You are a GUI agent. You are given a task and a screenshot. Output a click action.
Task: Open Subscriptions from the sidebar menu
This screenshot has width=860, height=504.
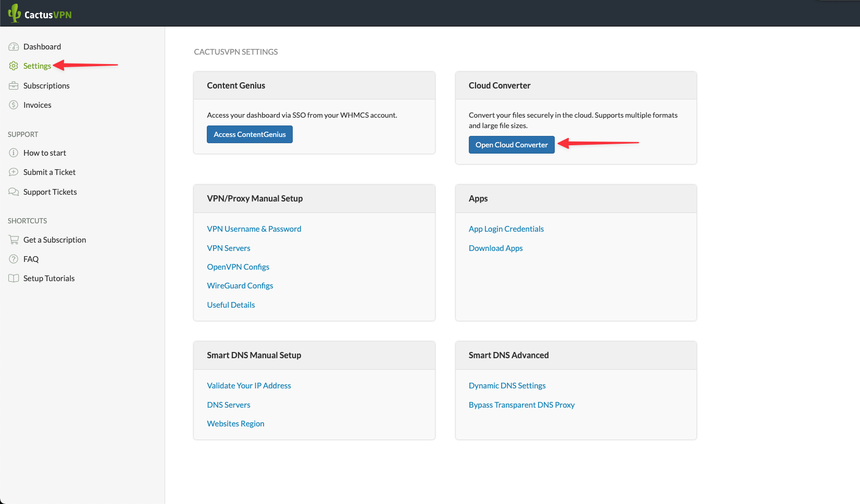tap(46, 86)
